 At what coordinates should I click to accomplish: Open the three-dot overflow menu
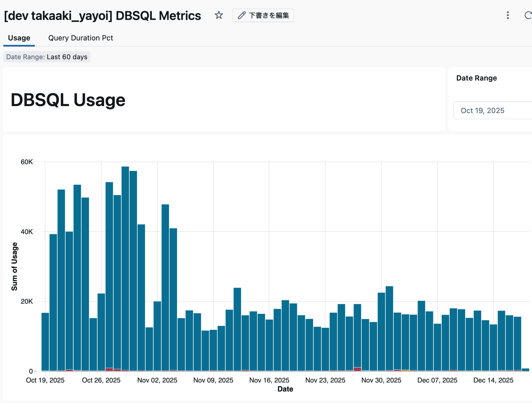coord(508,16)
